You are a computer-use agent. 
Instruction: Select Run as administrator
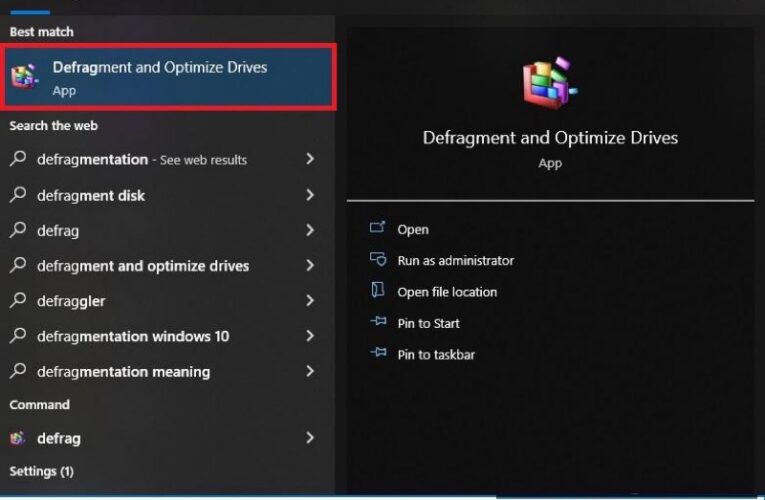456,261
